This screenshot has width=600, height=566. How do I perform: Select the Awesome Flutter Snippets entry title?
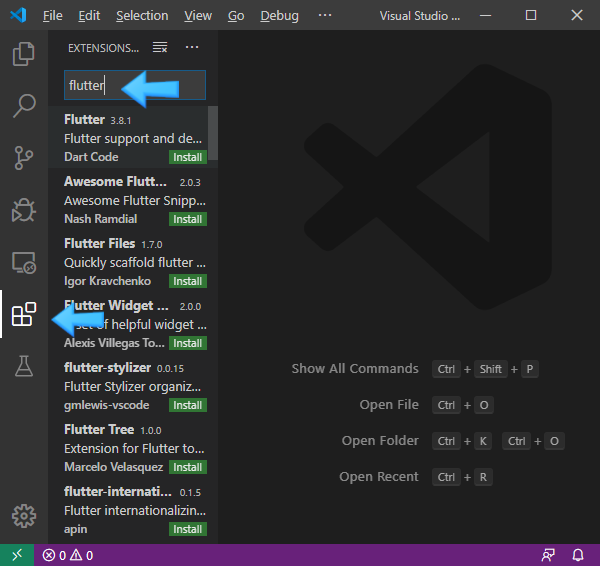(x=115, y=181)
